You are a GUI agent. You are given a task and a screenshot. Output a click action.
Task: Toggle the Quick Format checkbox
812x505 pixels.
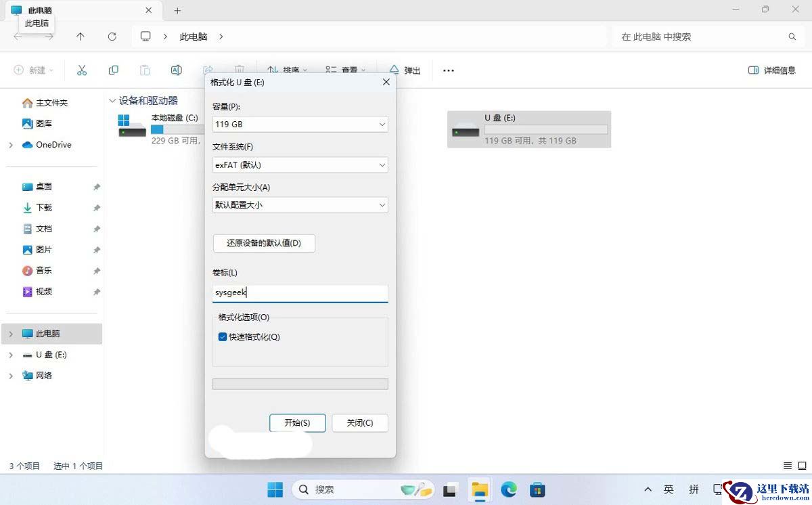tap(223, 337)
